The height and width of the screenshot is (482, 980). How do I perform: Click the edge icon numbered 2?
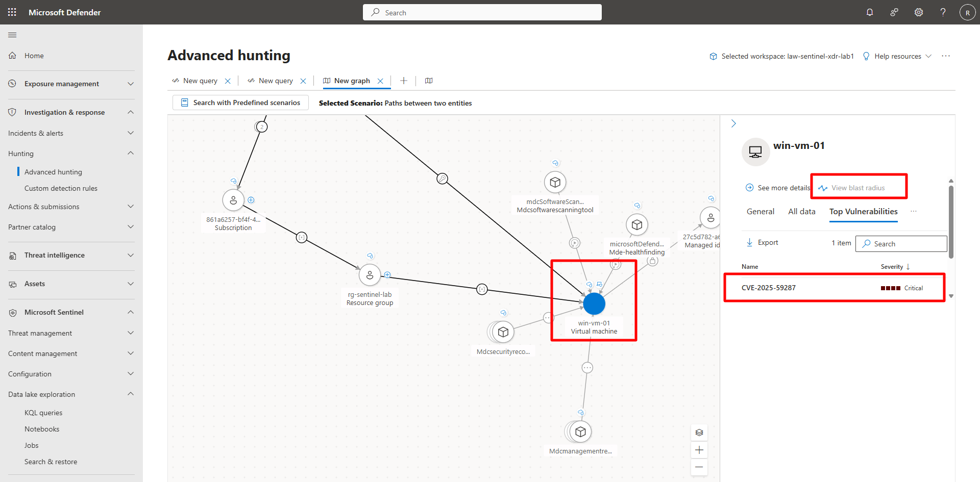coord(262,126)
